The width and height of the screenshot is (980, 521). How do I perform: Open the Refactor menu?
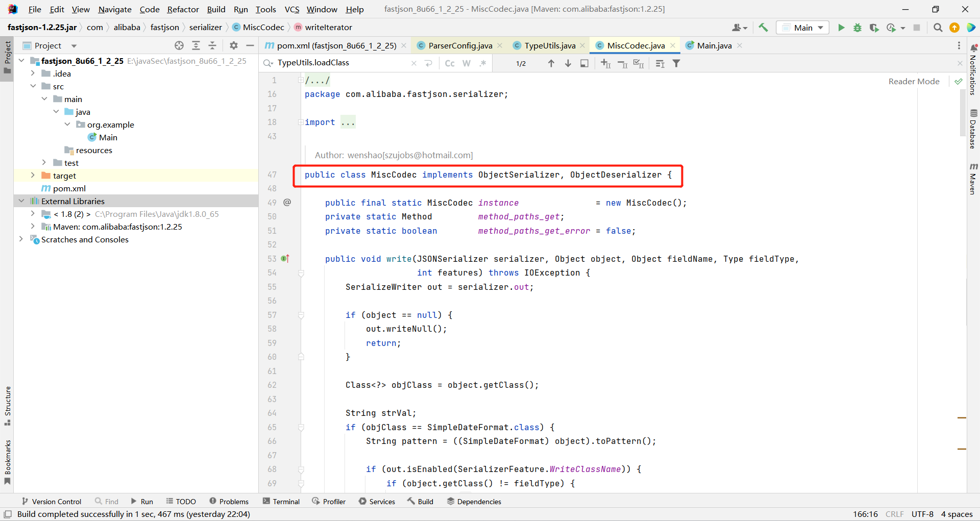tap(183, 9)
